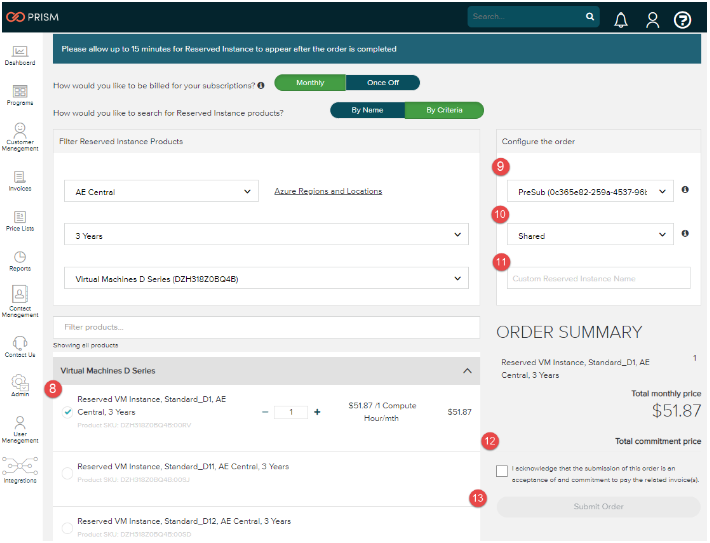Open the Shared scope dropdown
This screenshot has height=543, width=710.
coord(589,235)
